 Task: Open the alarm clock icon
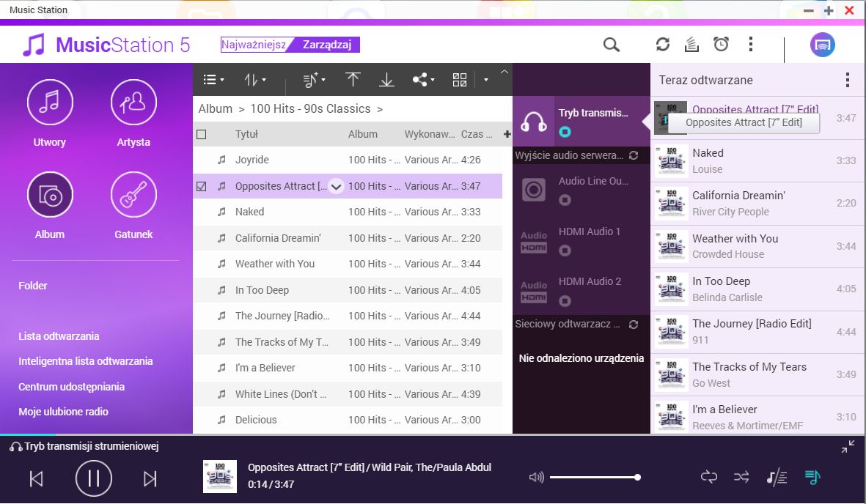[x=721, y=44]
